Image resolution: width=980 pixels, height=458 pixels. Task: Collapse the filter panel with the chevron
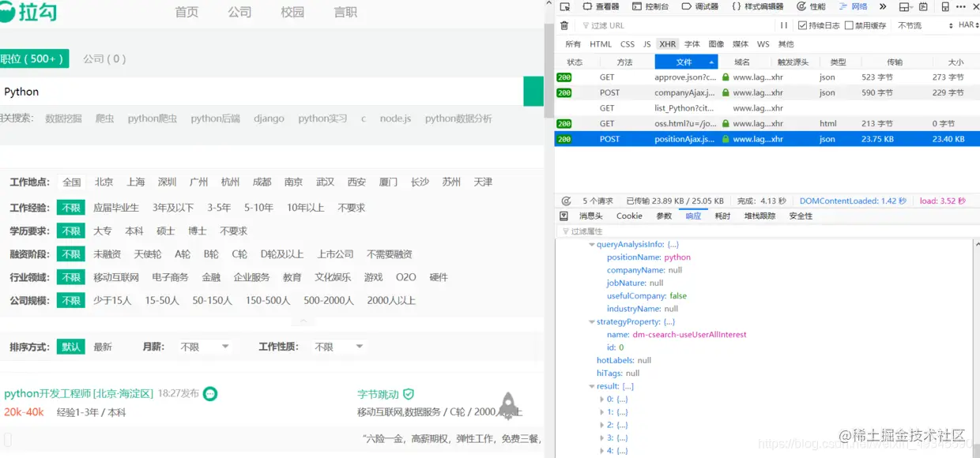click(303, 321)
